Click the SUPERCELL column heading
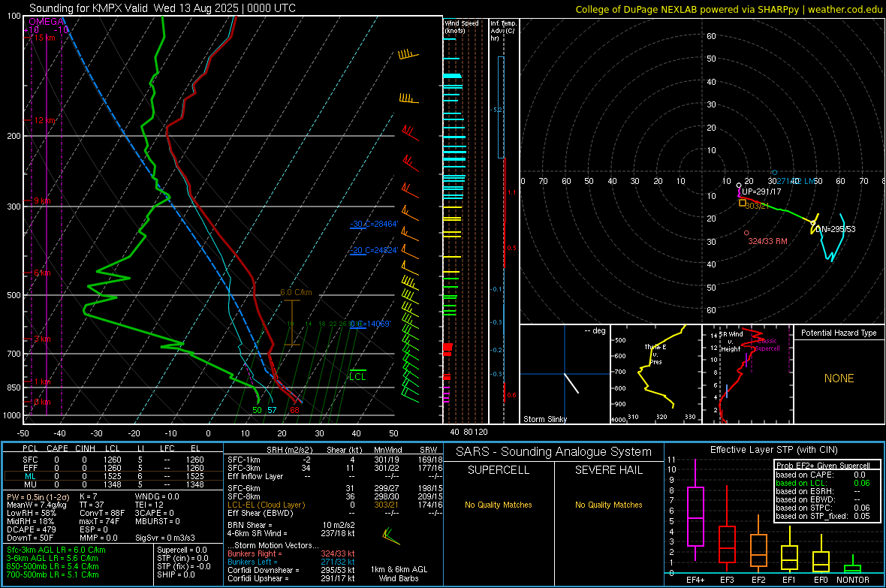886x588 pixels. 499,470
